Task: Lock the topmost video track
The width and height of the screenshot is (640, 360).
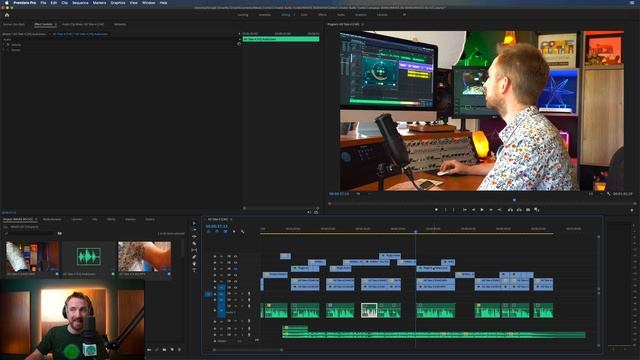Action: point(215,257)
